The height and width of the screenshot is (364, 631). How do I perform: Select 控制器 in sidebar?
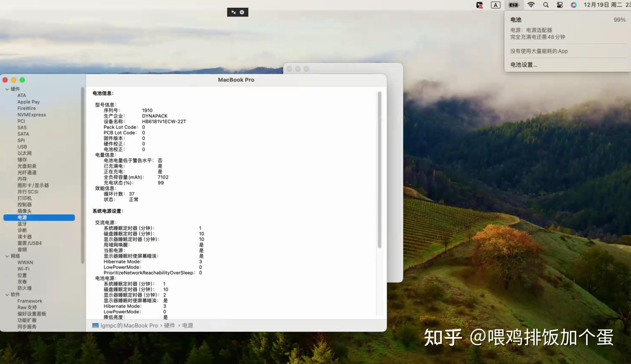tap(25, 204)
